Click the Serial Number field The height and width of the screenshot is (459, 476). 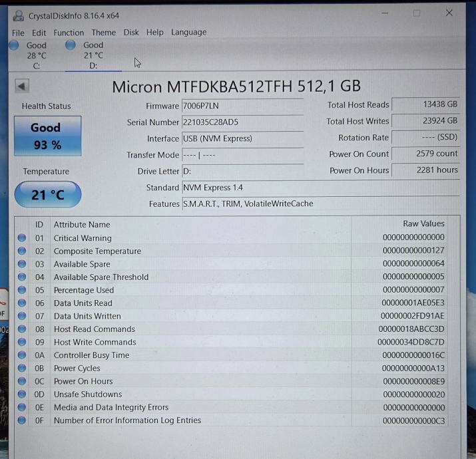[242, 122]
